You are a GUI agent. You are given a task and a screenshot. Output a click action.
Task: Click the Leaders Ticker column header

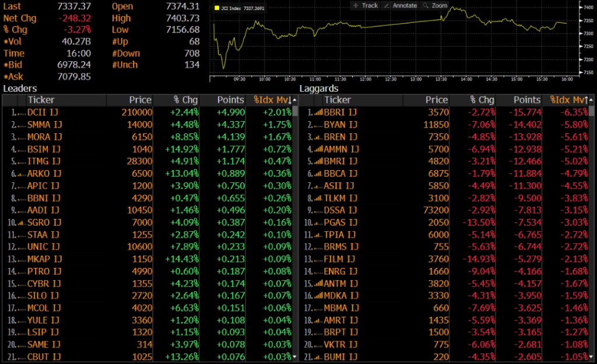pos(41,100)
